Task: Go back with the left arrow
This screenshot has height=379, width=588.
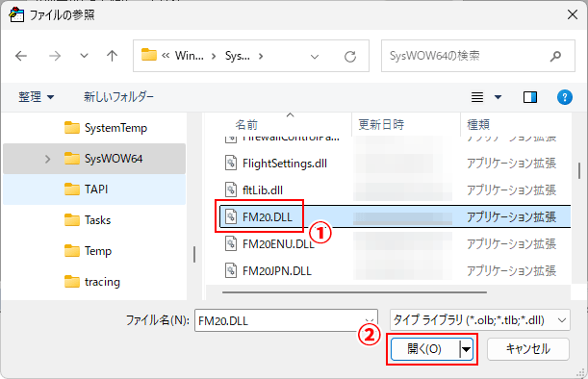Action: point(21,56)
